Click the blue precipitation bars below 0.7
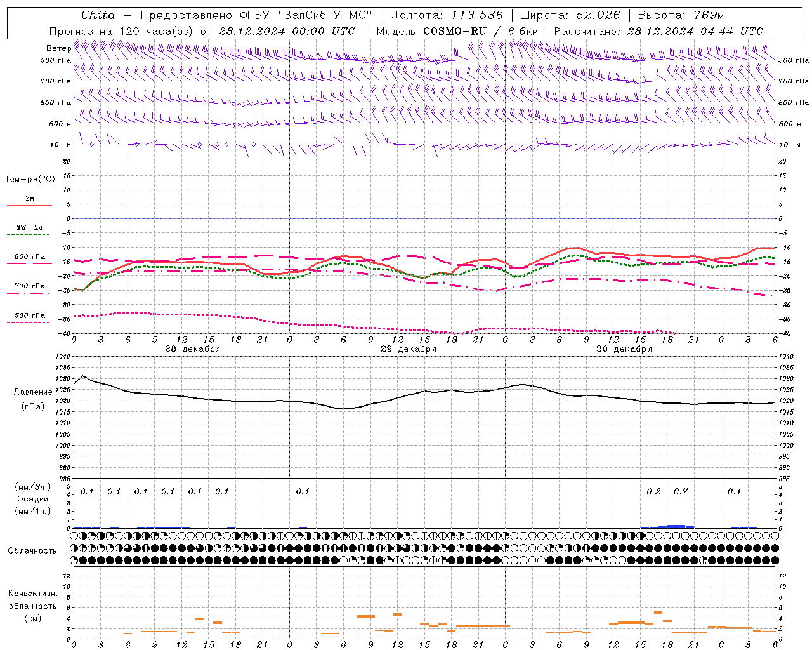Viewport: 812px width, 650px height. point(672,526)
